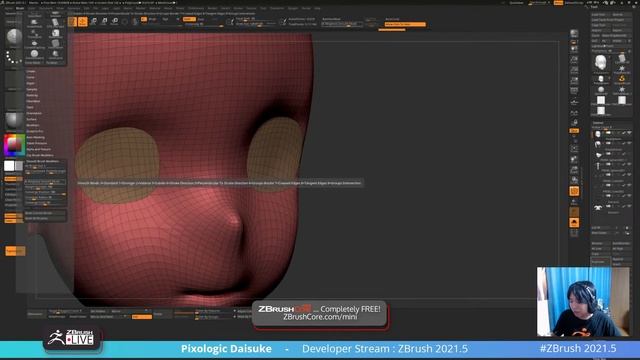Image resolution: width=640 pixels, height=360 pixels.
Task: Open the current brush thumbnail selector
Action: [14, 36]
